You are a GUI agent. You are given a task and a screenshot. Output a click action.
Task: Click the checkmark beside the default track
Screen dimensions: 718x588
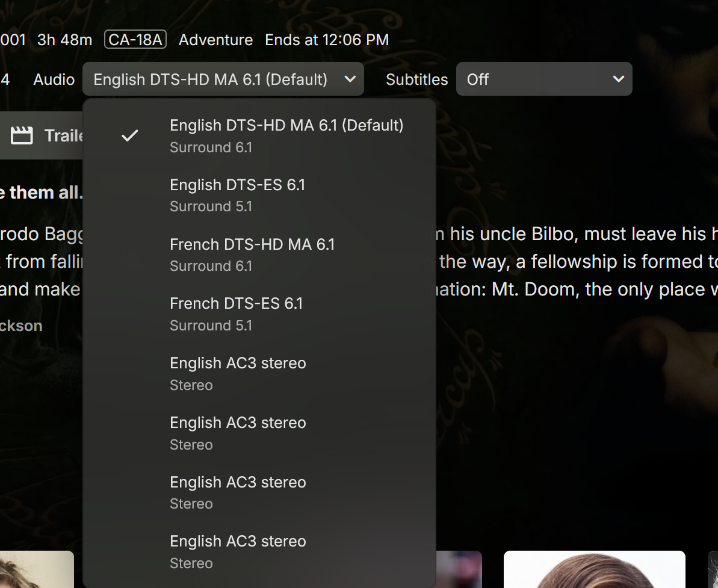click(x=129, y=135)
